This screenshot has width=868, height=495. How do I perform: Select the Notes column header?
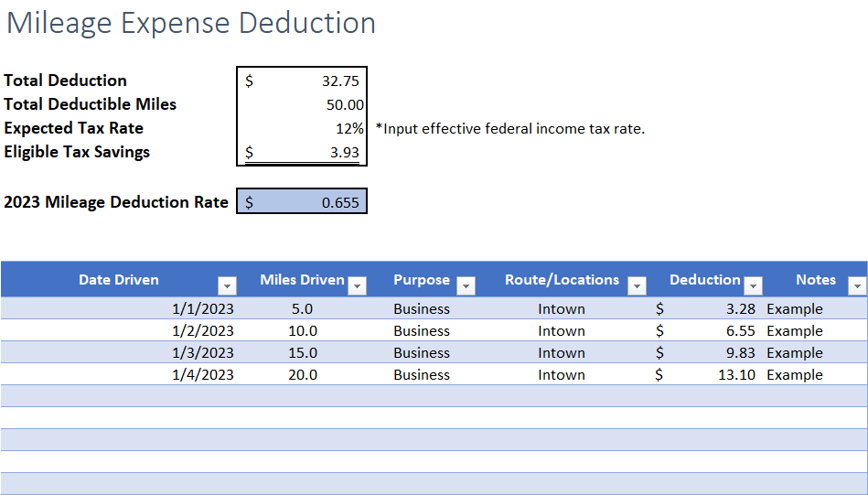pos(816,280)
